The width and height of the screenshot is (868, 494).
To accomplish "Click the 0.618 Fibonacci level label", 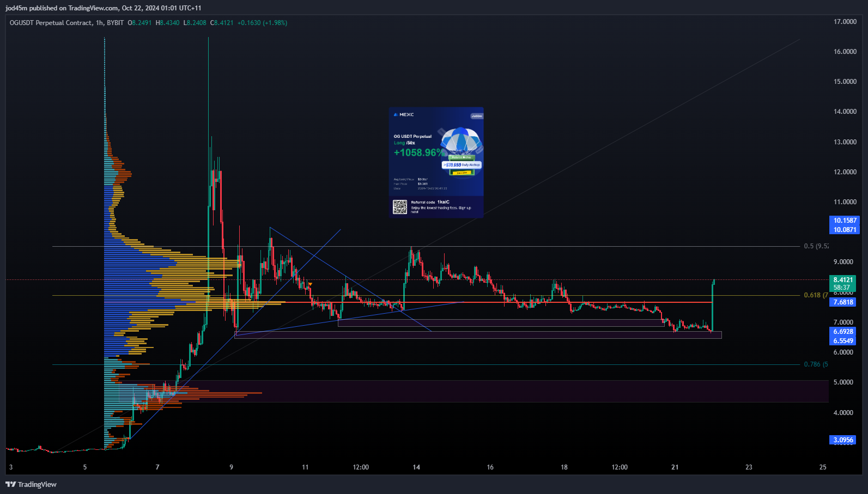I will (x=816, y=295).
